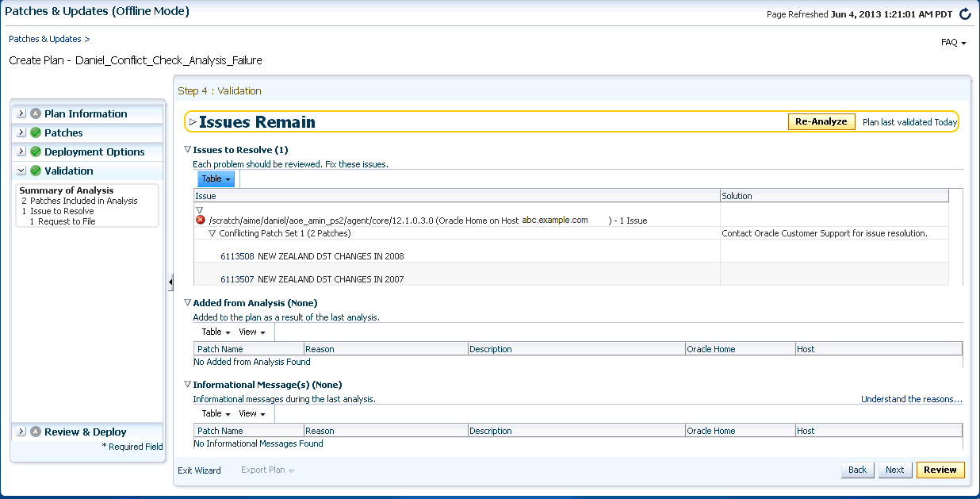The height and width of the screenshot is (499, 980).
Task: Click the red error icon beside Oracle Home path
Action: (200, 220)
